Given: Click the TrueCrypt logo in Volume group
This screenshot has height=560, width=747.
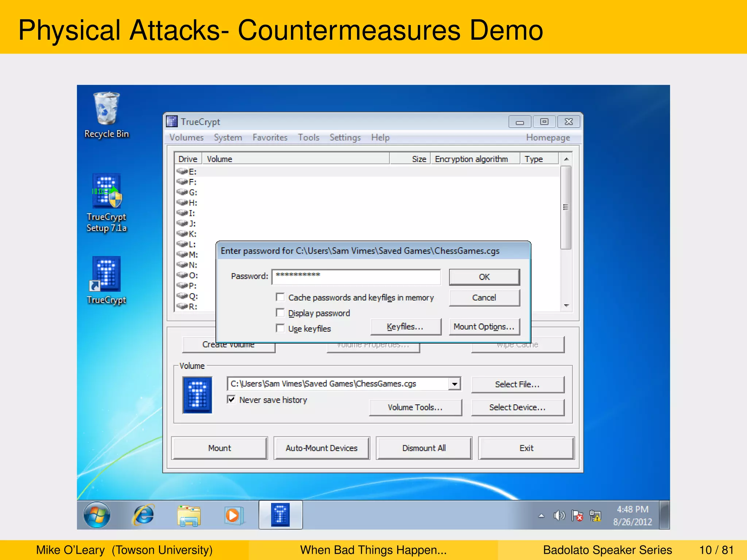Looking at the screenshot, I should tap(197, 395).
